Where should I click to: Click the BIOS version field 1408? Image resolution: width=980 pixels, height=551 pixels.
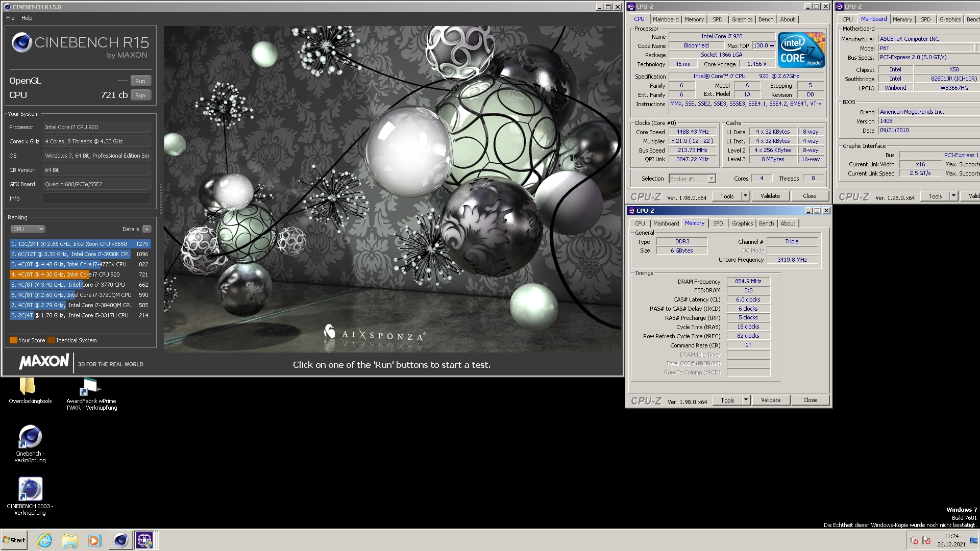pyautogui.click(x=929, y=121)
